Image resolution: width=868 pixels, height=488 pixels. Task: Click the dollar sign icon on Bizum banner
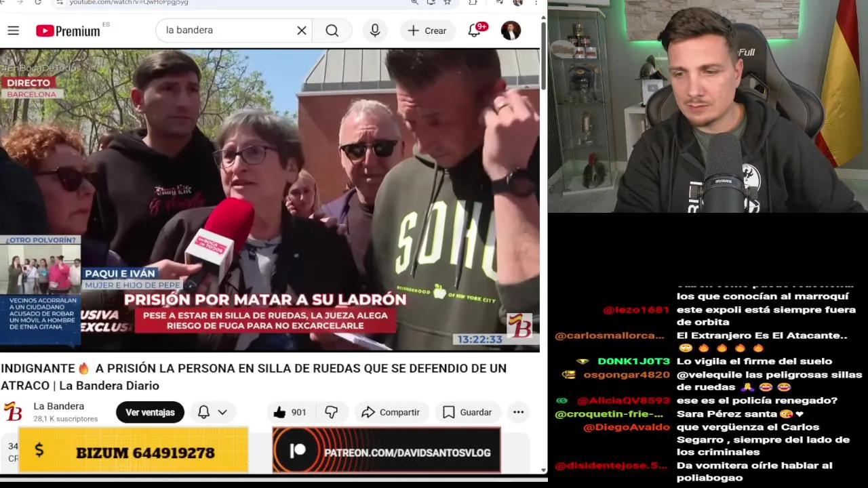39,450
